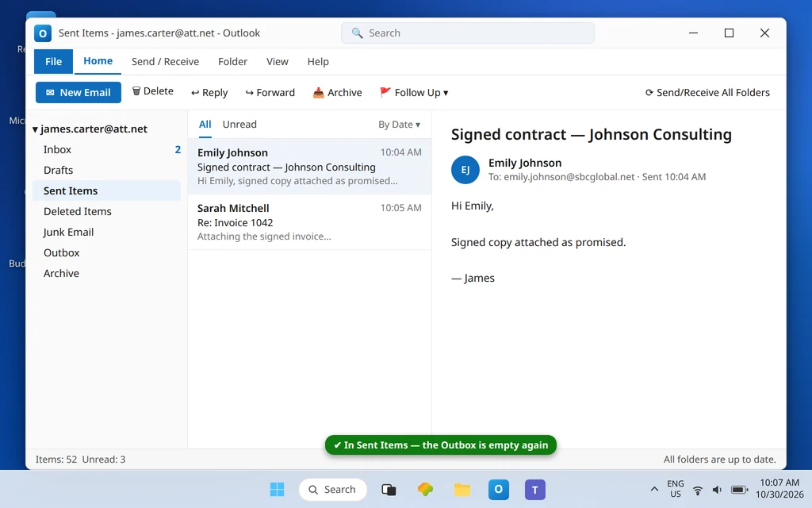Image resolution: width=812 pixels, height=508 pixels.
Task: Open the Outbox folder
Action: (x=107, y=253)
